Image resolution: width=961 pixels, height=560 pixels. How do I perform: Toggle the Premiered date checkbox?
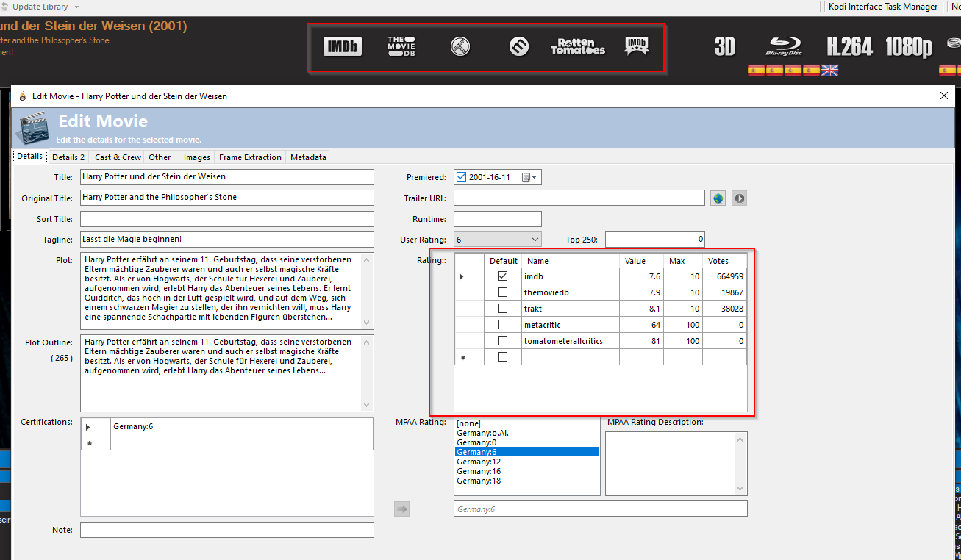click(x=461, y=177)
